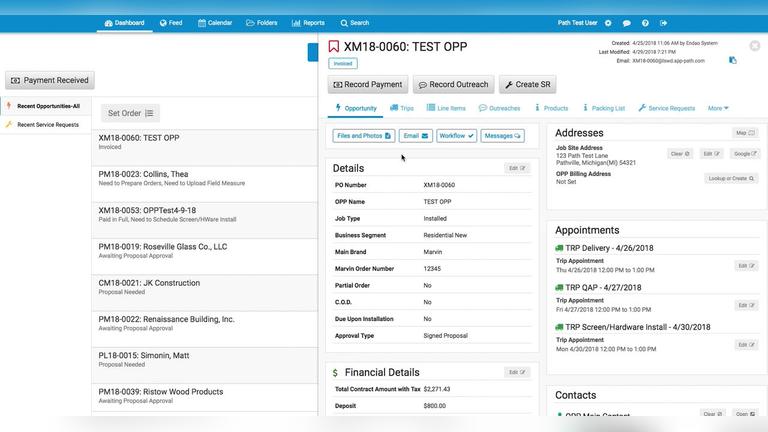This screenshot has width=768, height=432.
Task: Open XM18-0053: OPPTest4-9-18 opportunity
Action: click(x=205, y=220)
